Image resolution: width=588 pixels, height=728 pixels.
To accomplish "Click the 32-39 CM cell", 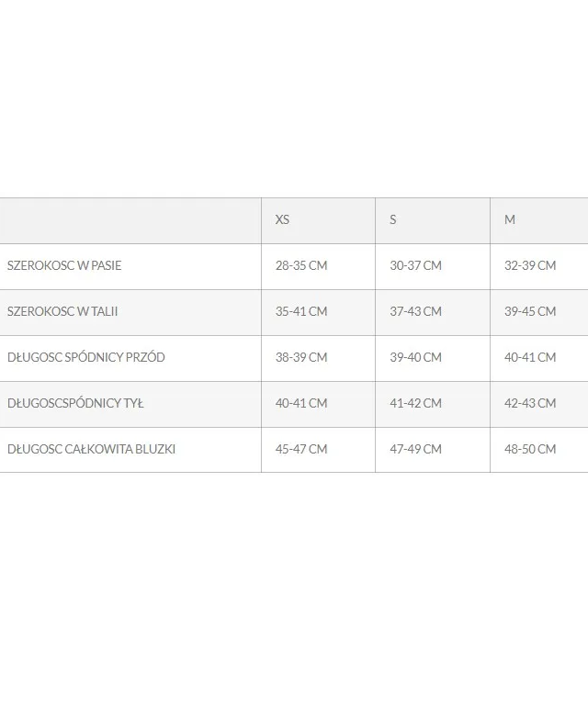I will pyautogui.click(x=530, y=265).
